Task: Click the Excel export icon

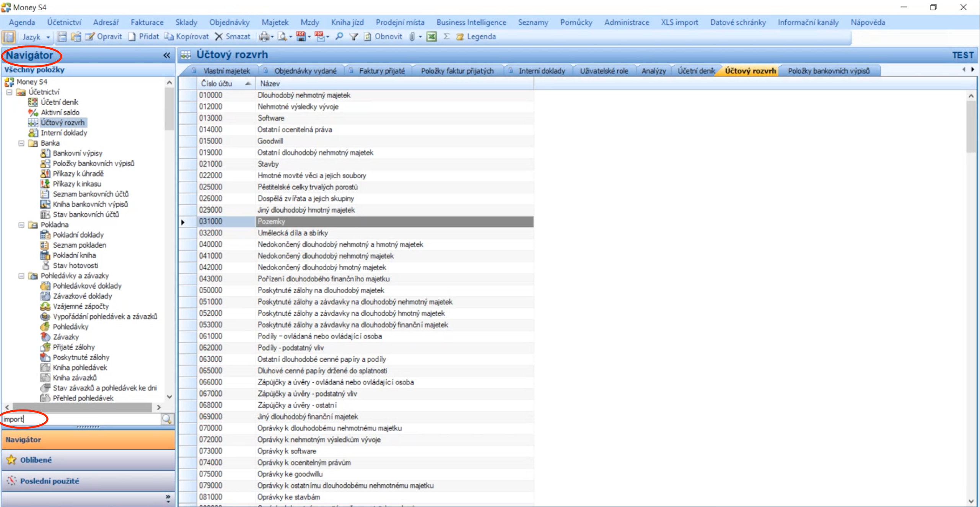Action: pos(431,37)
